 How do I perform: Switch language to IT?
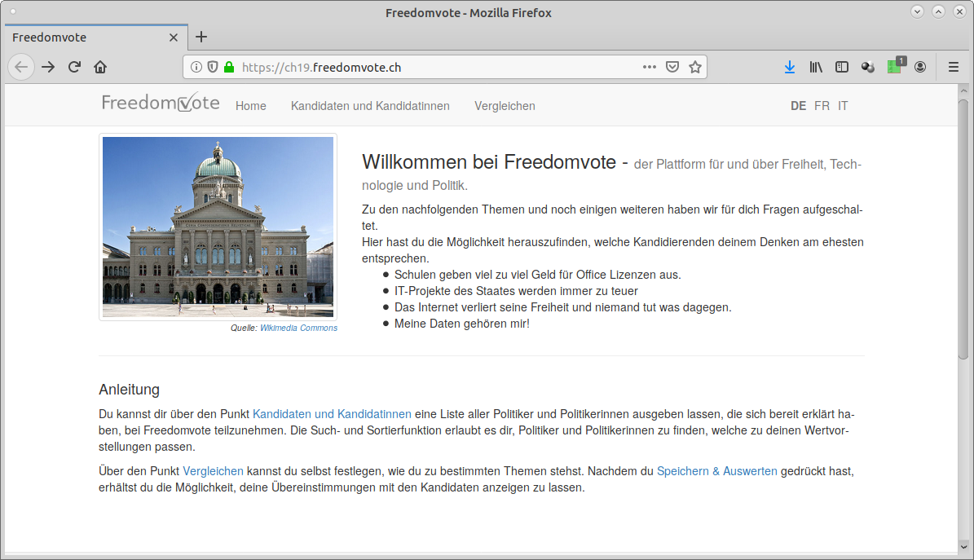click(x=843, y=106)
